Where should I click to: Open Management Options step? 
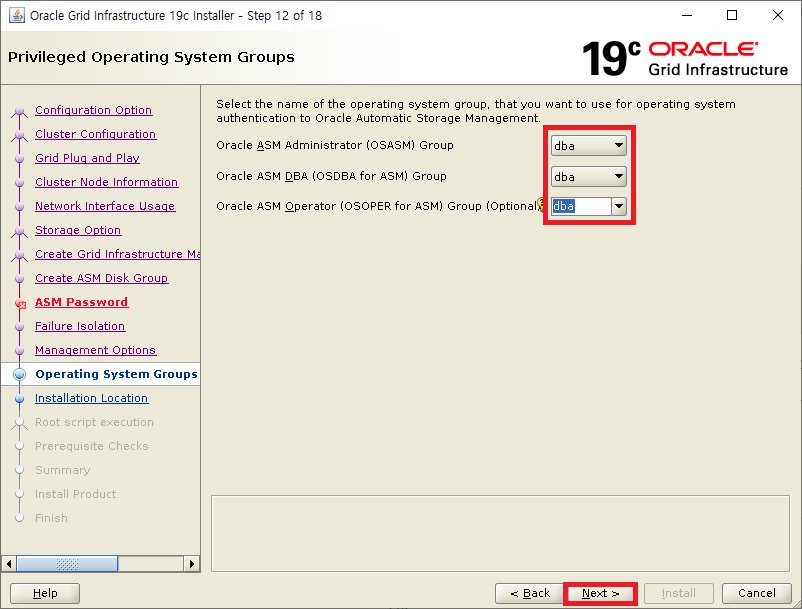(95, 350)
